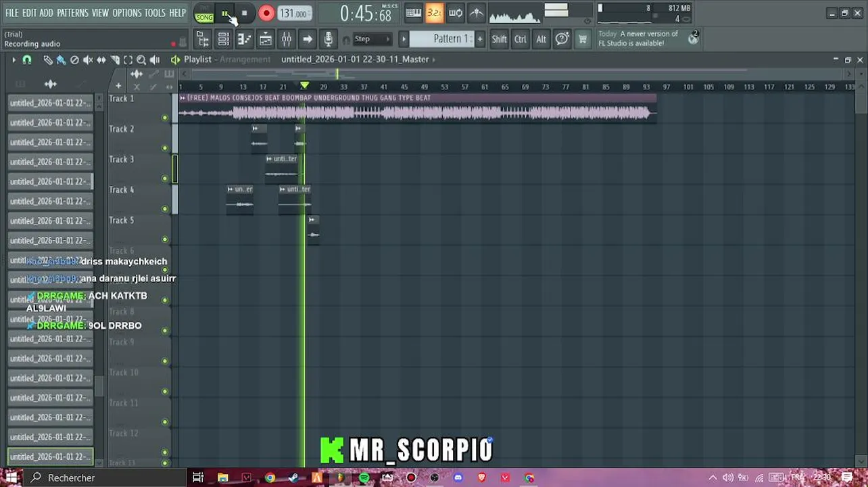868x487 pixels.
Task: Mute Track 4 with its green dot
Action: (x=164, y=209)
